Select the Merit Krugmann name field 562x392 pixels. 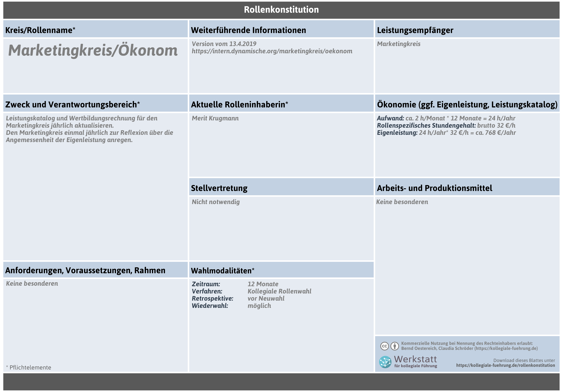[215, 118]
